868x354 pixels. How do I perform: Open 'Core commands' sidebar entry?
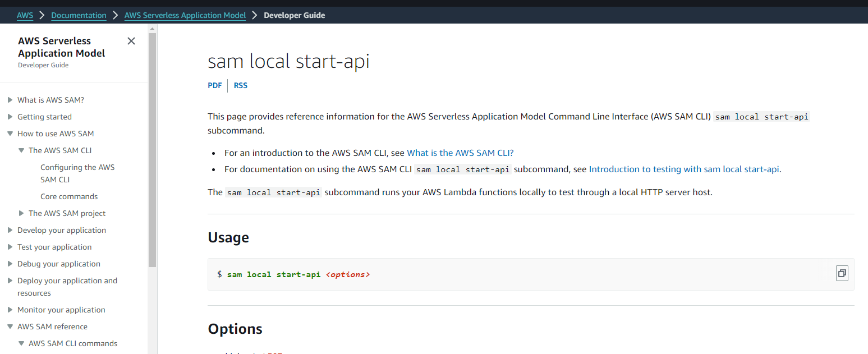(x=69, y=196)
